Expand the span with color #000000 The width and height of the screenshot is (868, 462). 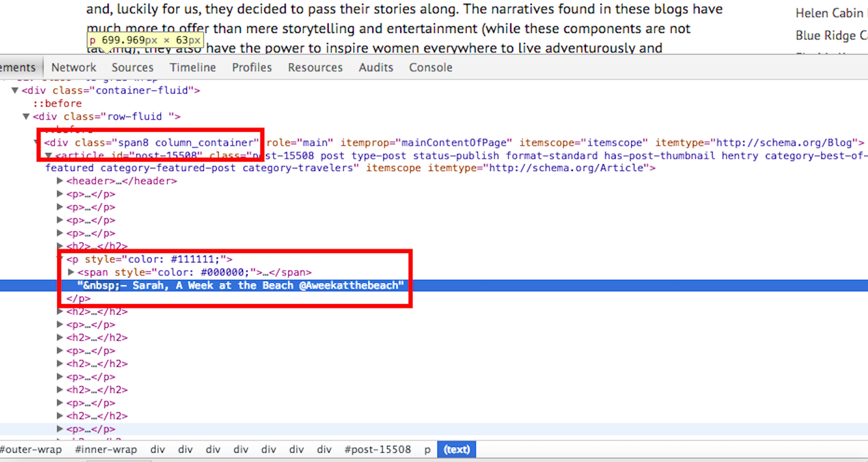(x=71, y=272)
